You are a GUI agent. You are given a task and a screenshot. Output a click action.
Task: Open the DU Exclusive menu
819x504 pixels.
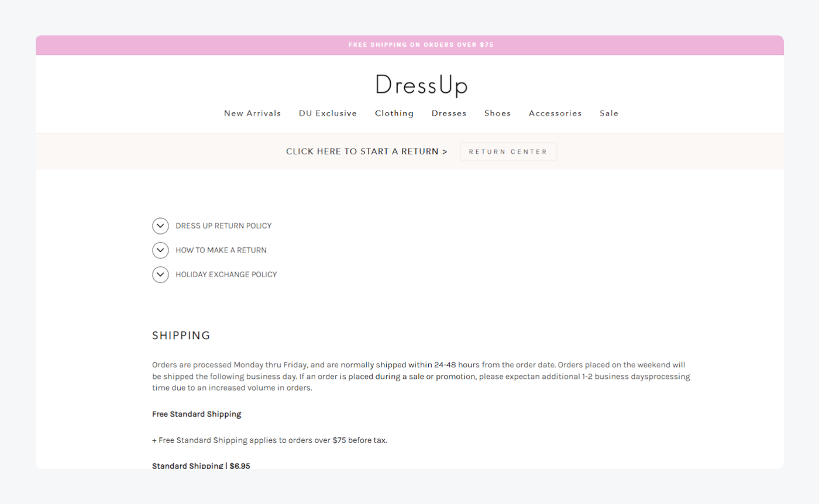328,113
